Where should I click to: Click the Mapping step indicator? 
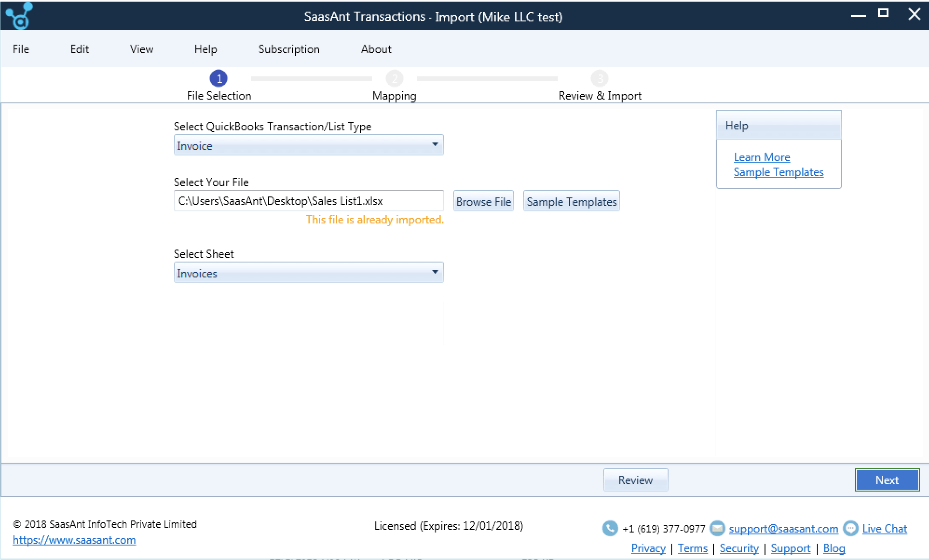tap(394, 78)
